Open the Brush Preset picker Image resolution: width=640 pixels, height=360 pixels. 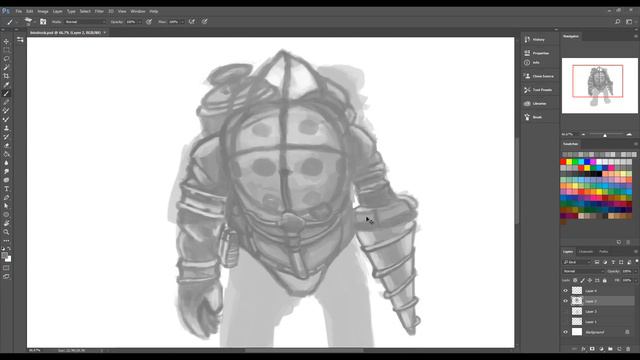[x=29, y=22]
